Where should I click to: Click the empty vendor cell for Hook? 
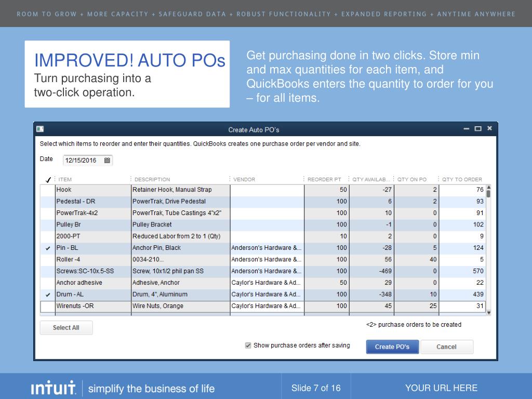pyautogui.click(x=267, y=190)
